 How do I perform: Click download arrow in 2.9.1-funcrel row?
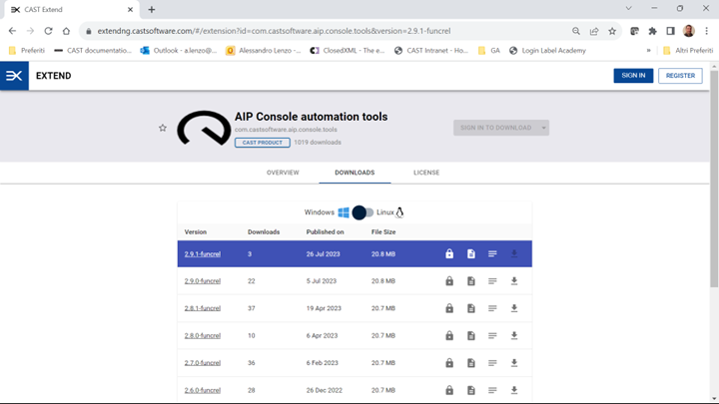(514, 254)
